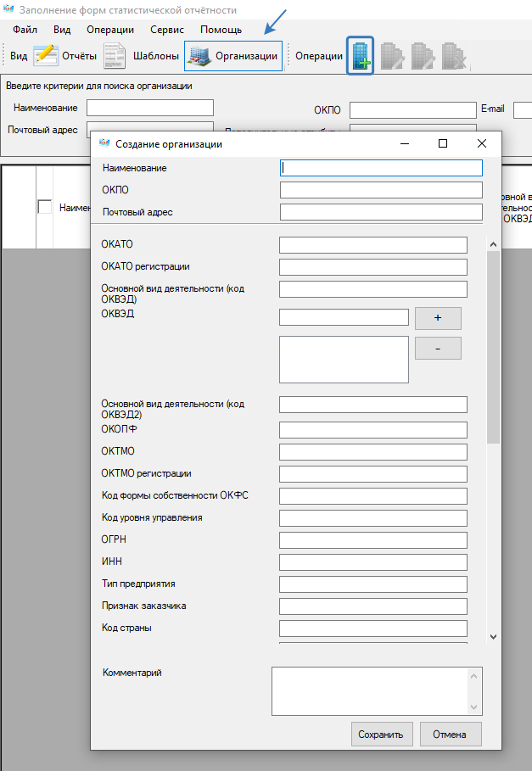Select the Организации toolbar button
Image resolution: width=532 pixels, height=771 pixels.
coord(233,56)
